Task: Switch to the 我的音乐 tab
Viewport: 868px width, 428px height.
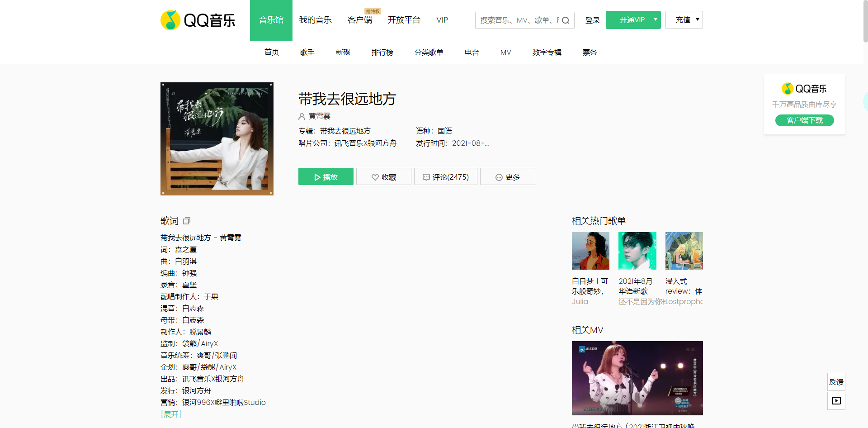Action: (x=315, y=20)
